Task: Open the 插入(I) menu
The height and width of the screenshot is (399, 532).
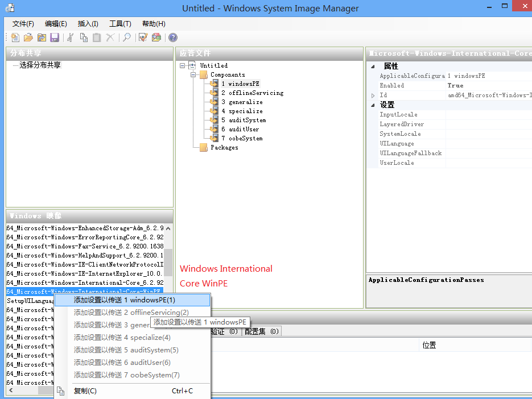Action: click(88, 24)
